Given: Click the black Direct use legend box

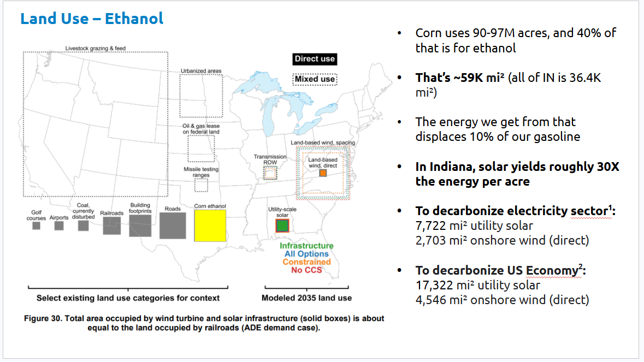Looking at the screenshot, I should (315, 59).
